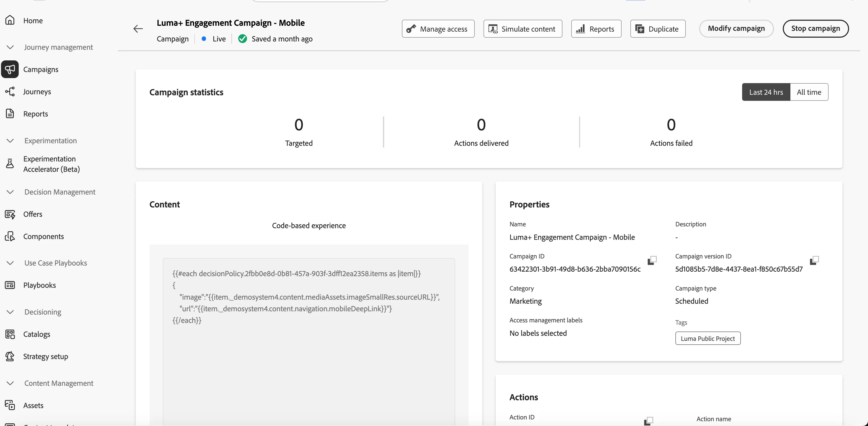
Task: Collapse the Decision Management section
Action: click(10, 192)
